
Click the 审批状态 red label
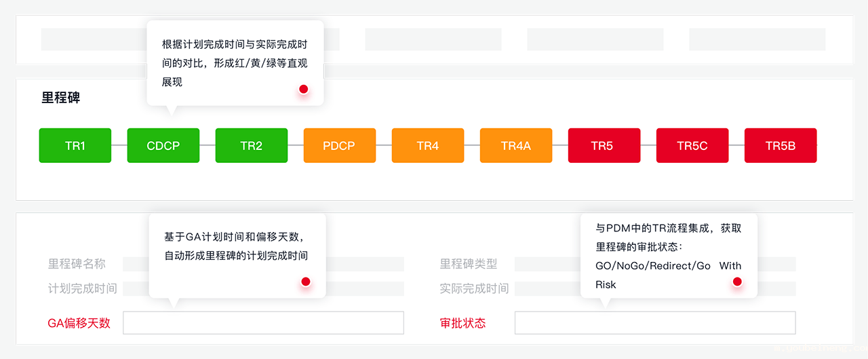click(x=463, y=323)
